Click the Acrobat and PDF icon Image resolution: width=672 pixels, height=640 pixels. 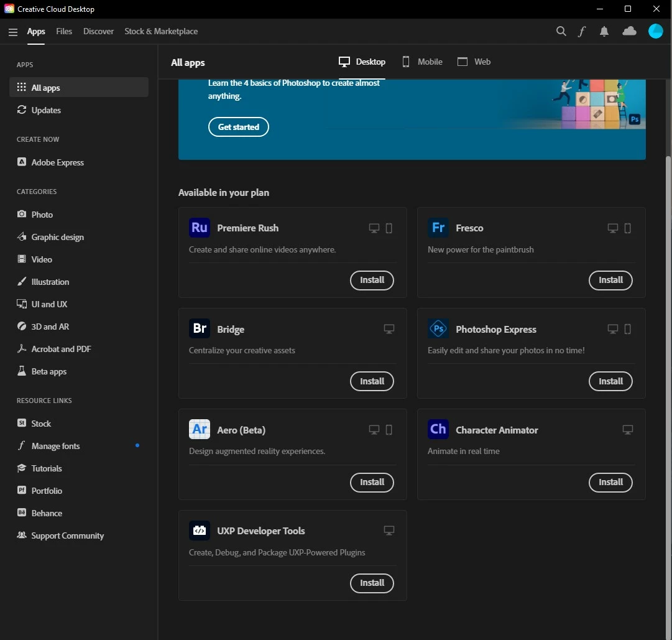click(x=21, y=348)
